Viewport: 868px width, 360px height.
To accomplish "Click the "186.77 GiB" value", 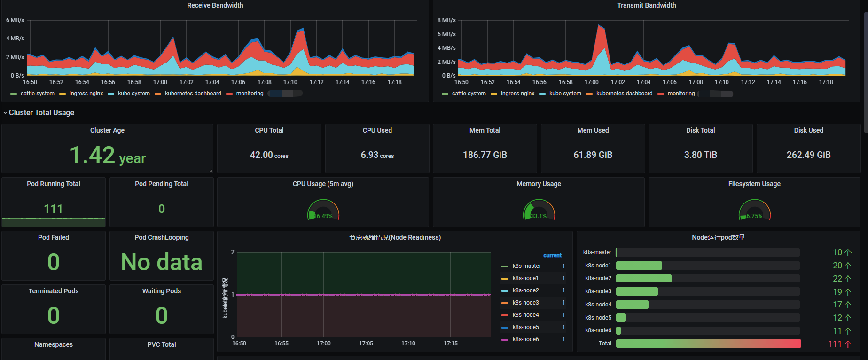I will 485,155.
